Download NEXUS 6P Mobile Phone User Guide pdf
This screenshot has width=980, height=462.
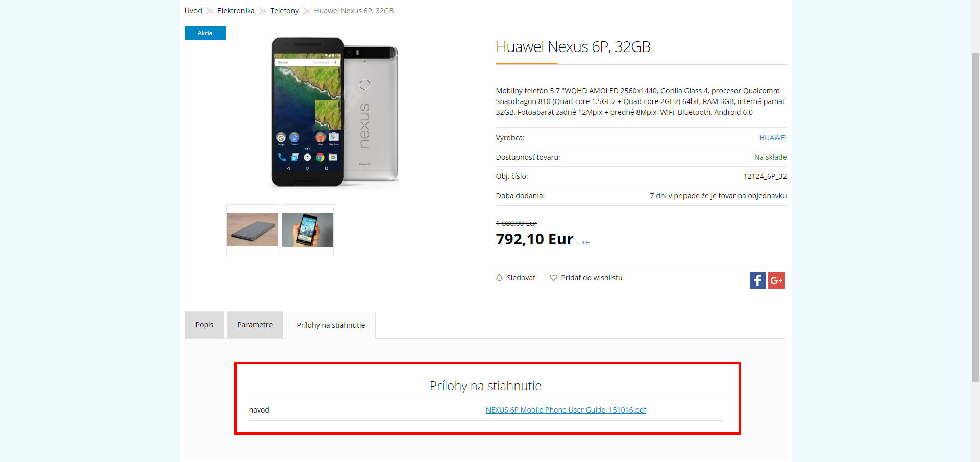(566, 410)
